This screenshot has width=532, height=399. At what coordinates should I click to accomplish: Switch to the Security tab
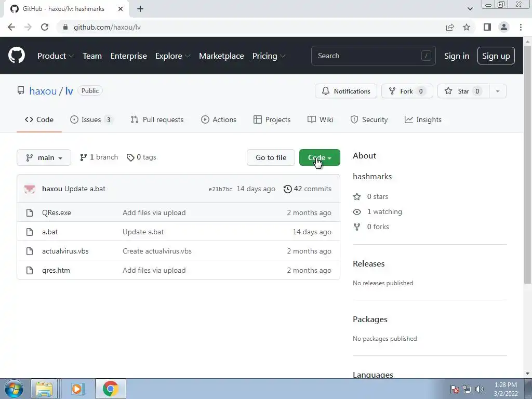[x=369, y=119]
